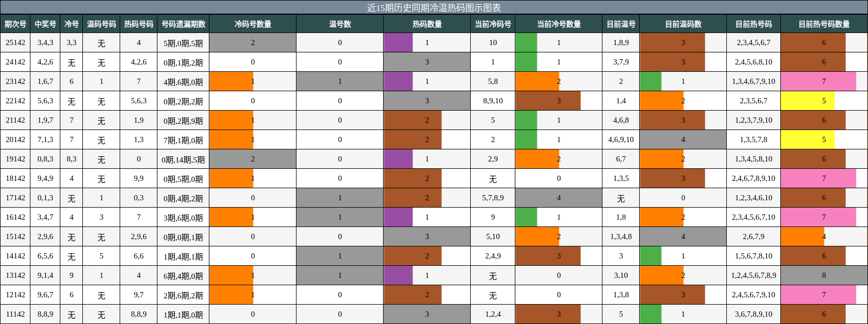The height and width of the screenshot is (324, 868).
Task: Click current warm number cell 3,7,9
Action: click(x=621, y=62)
